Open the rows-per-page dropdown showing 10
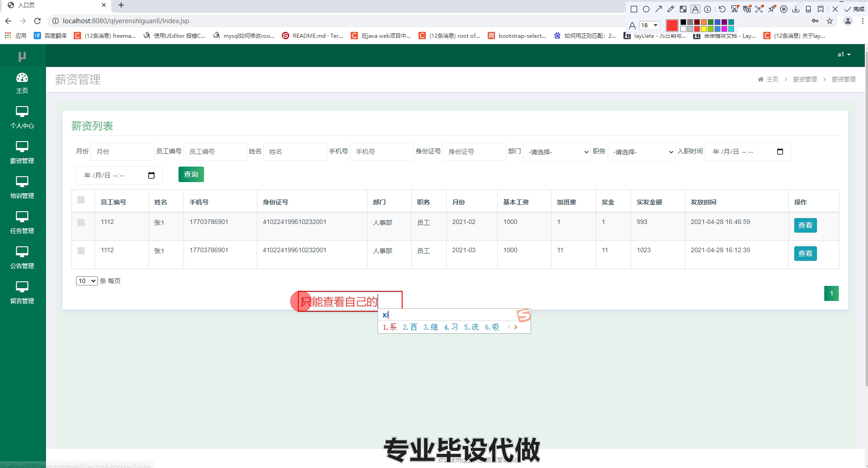This screenshot has height=468, width=868. tap(87, 281)
